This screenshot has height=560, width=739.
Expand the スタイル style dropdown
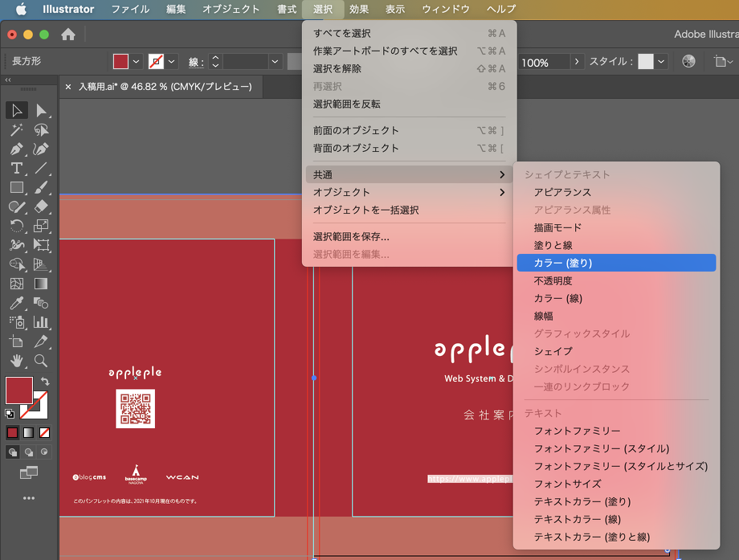tap(661, 62)
